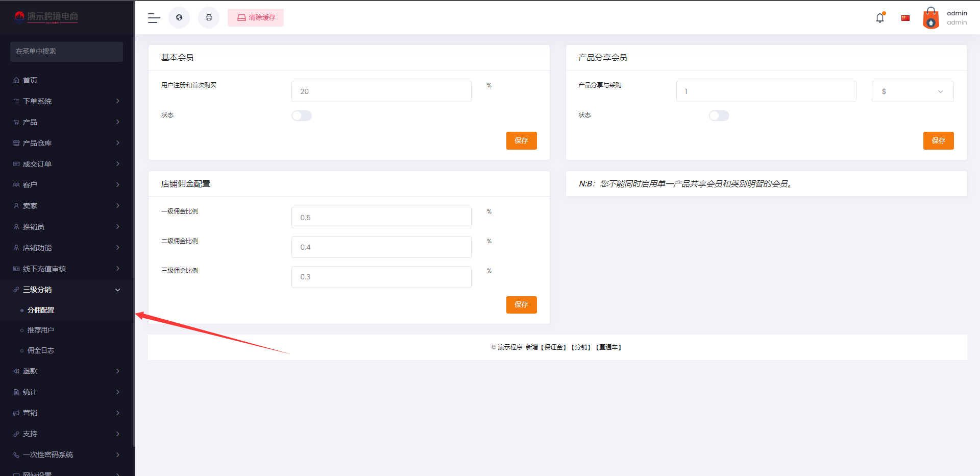Expand the 下单系统 sidebar menu
Image resolution: width=980 pixels, height=476 pixels.
(66, 101)
